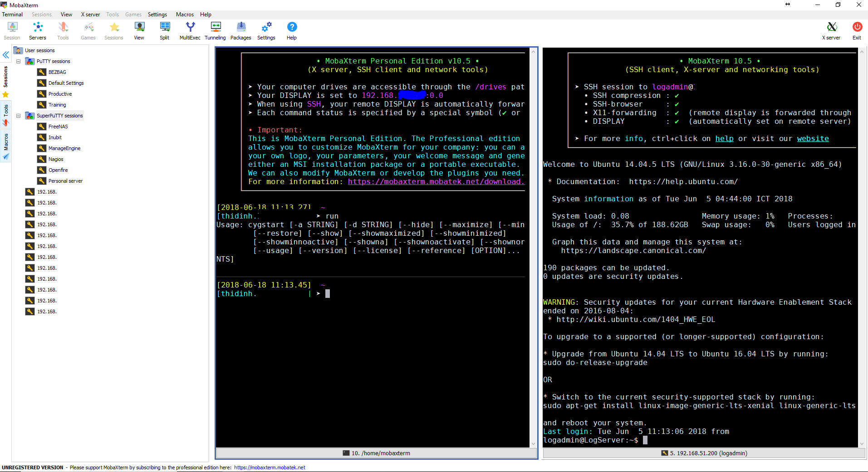Click the yellow star favorites icon in sidebar
The height and width of the screenshot is (472, 868).
point(5,95)
